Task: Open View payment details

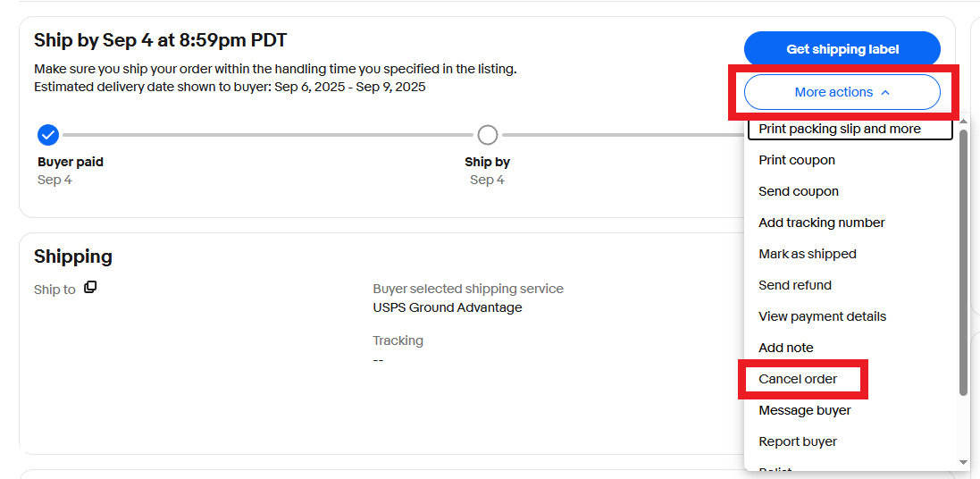Action: tap(823, 316)
